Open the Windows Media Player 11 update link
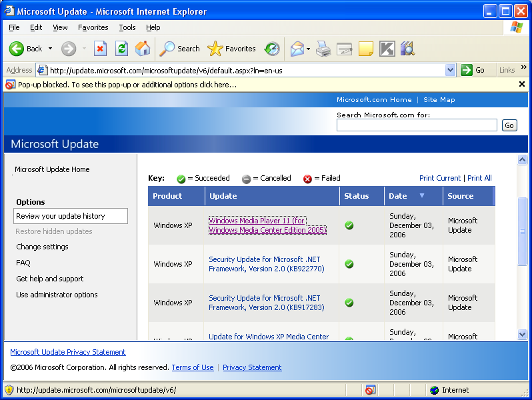This screenshot has height=400, width=532. (267, 225)
